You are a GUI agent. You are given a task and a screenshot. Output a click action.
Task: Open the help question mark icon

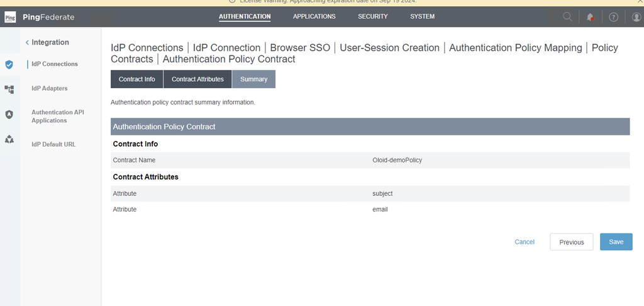click(x=613, y=17)
